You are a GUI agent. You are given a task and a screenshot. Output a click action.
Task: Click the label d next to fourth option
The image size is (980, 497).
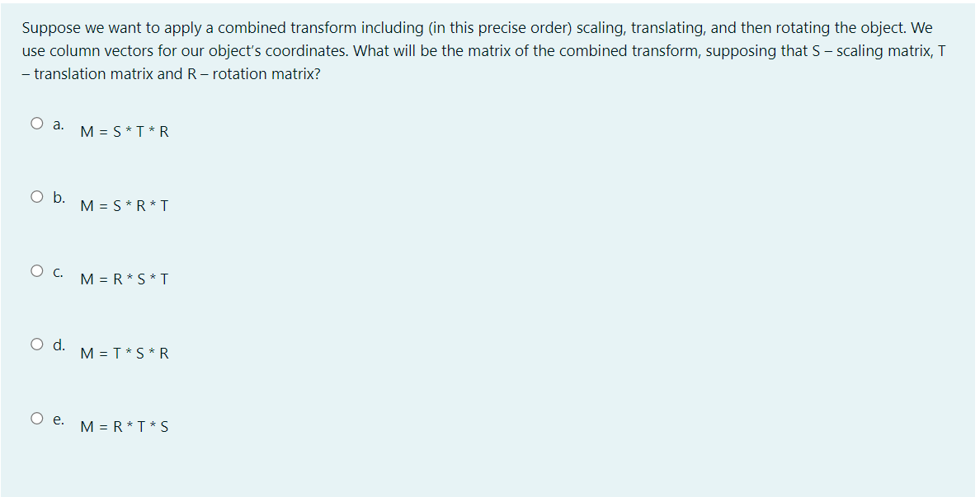click(x=58, y=345)
